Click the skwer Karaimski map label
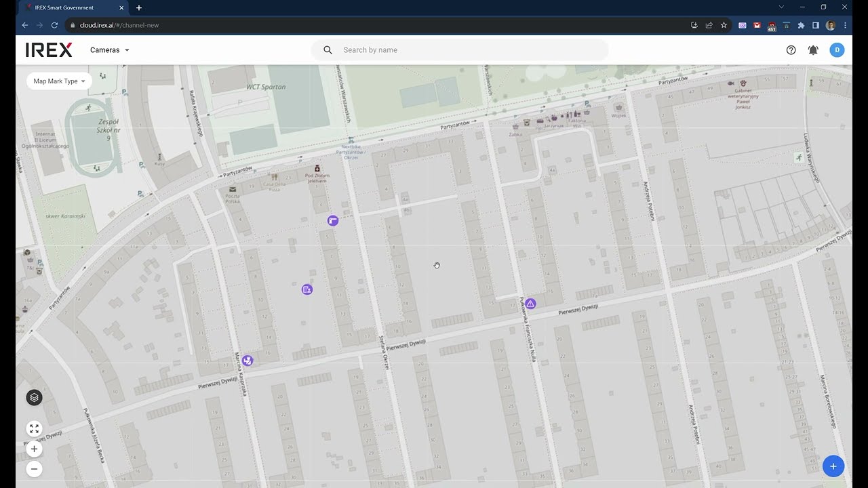The image size is (868, 488). [x=66, y=216]
